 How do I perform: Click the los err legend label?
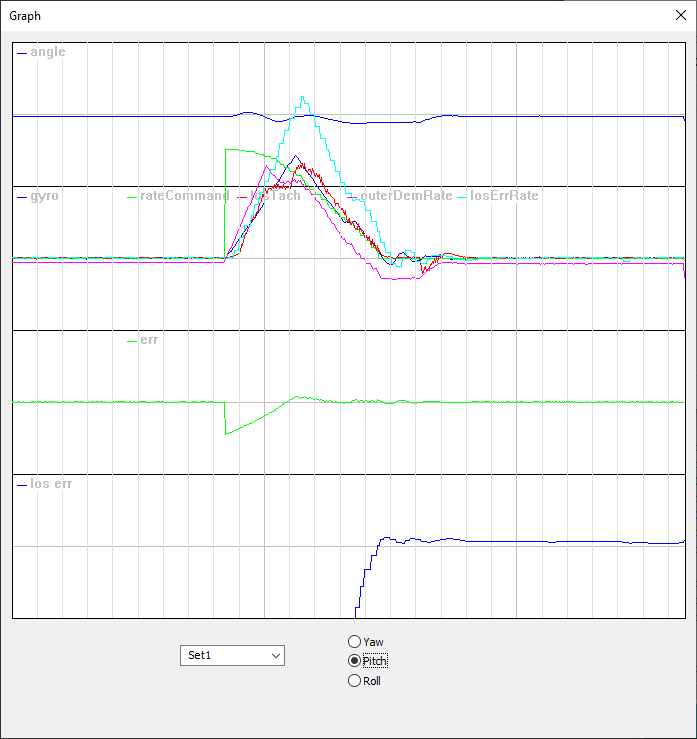(51, 484)
